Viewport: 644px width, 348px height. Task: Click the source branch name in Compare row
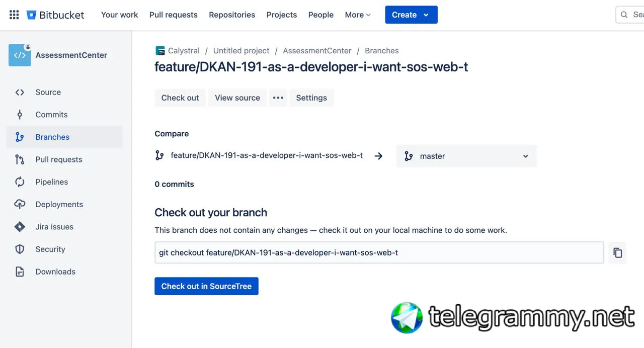click(x=267, y=155)
